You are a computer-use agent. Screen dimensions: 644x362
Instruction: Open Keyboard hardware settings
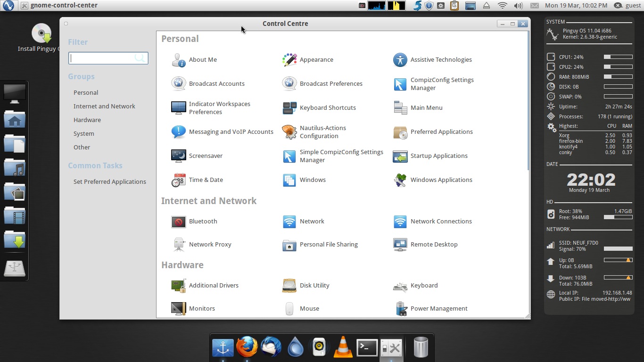(415, 285)
